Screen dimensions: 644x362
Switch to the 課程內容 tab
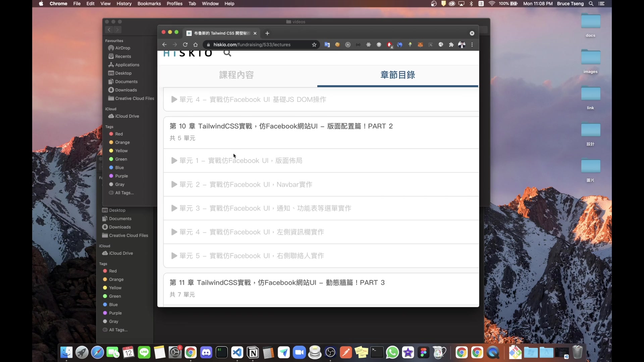(x=236, y=75)
